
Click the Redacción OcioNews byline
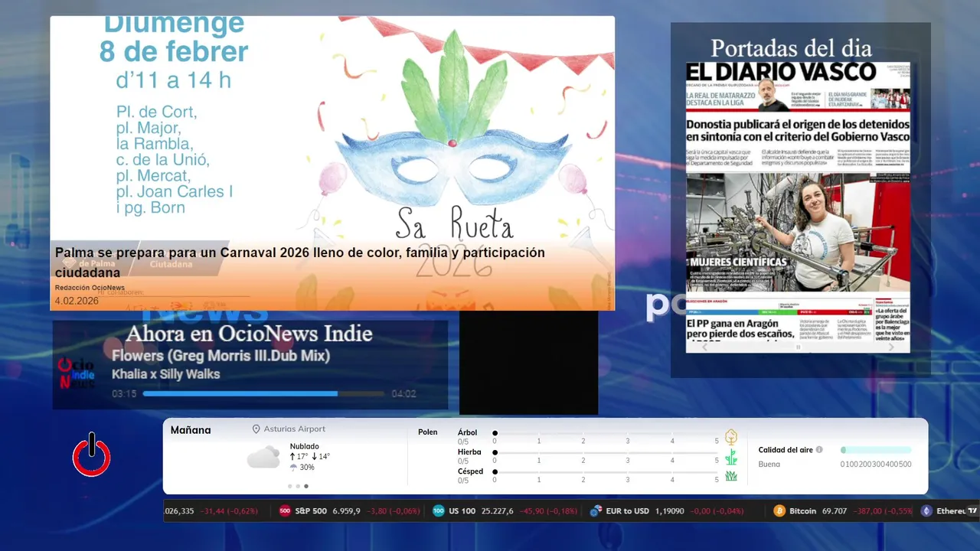click(90, 288)
